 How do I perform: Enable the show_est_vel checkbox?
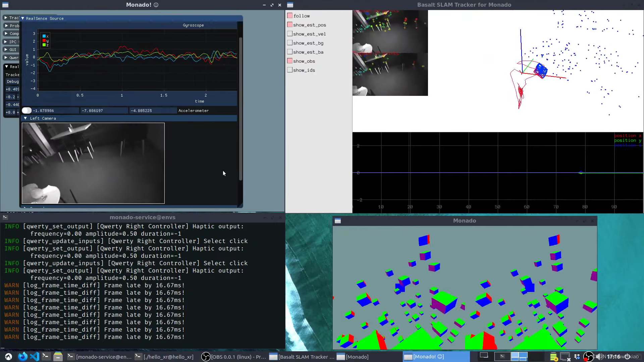[290, 34]
